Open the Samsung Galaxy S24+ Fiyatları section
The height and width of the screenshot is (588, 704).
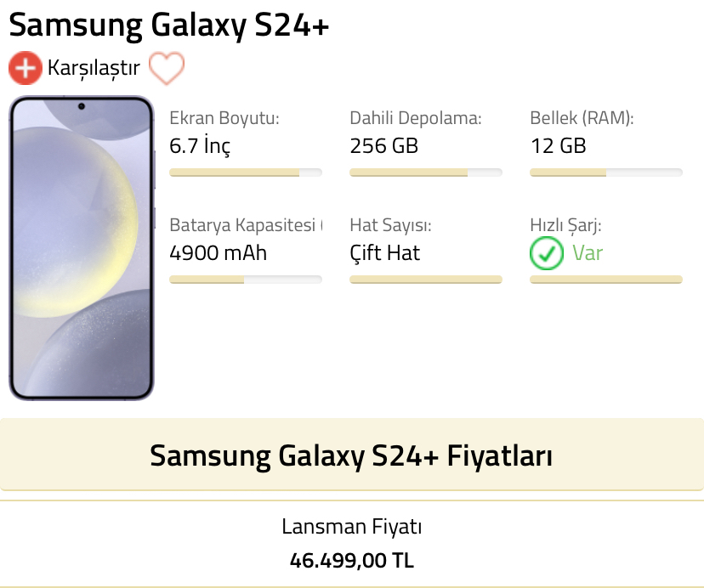[x=351, y=455]
